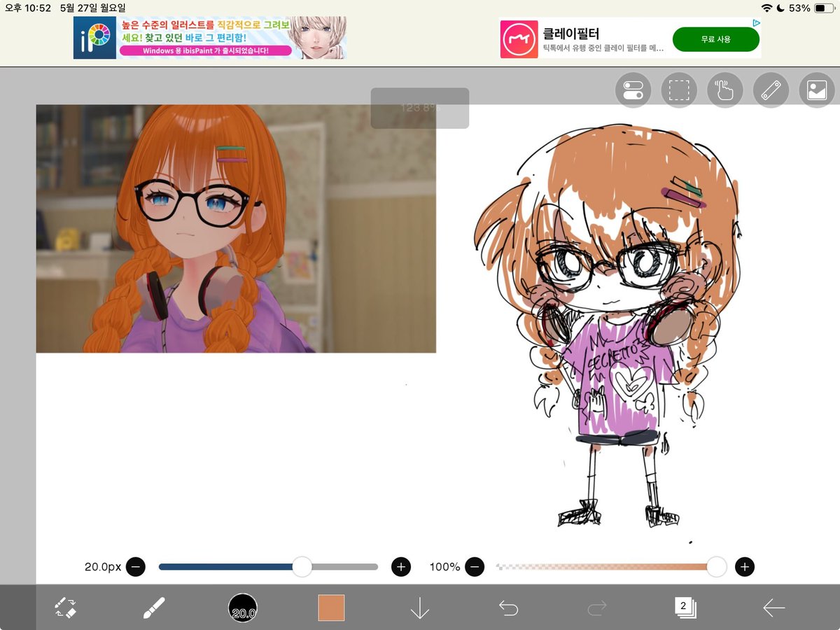Increase opacity with plus button

coord(745,566)
